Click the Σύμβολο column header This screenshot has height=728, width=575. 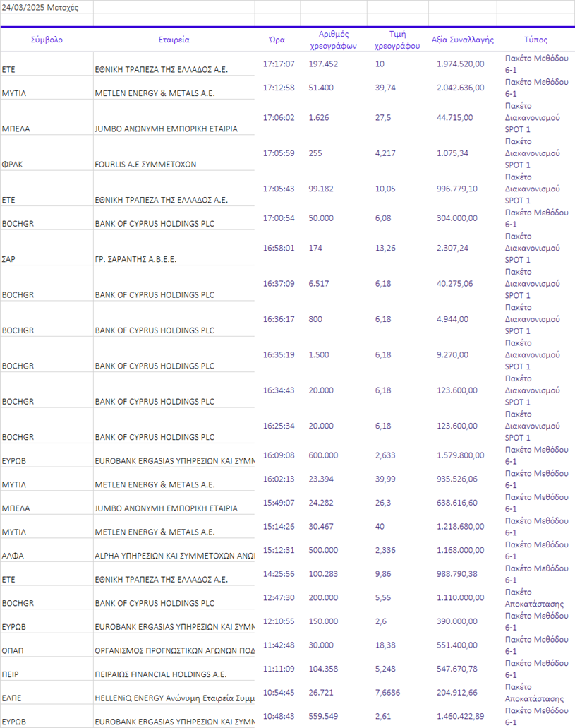(x=47, y=40)
